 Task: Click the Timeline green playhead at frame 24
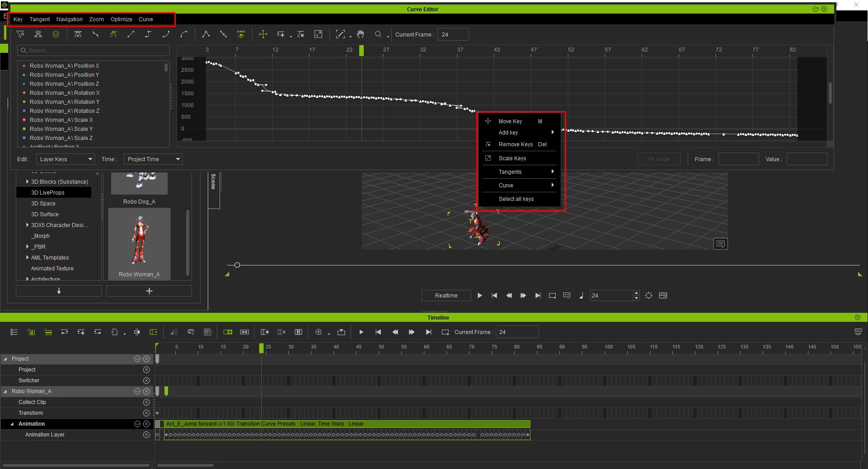click(x=261, y=348)
